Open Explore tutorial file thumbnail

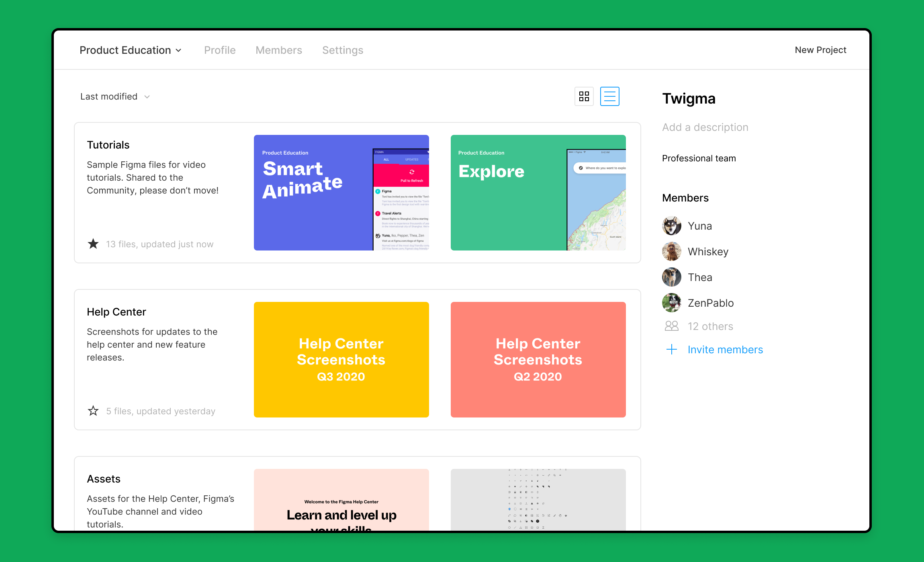click(x=537, y=192)
